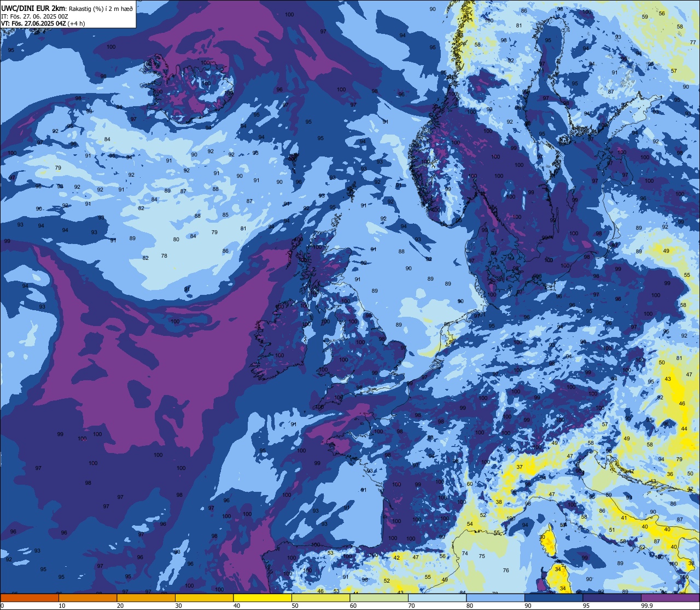Click the legend tick label "95"
The width and height of the screenshot is (700, 610).
586,606
